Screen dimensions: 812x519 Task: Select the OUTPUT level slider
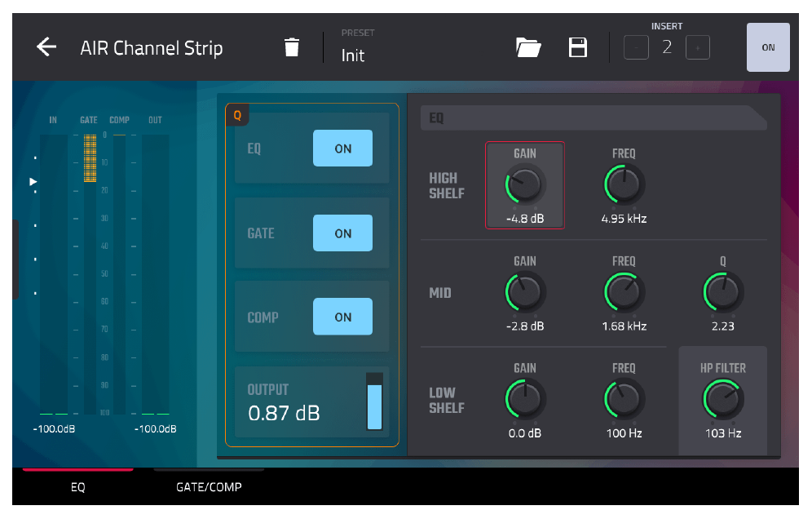[x=374, y=401]
